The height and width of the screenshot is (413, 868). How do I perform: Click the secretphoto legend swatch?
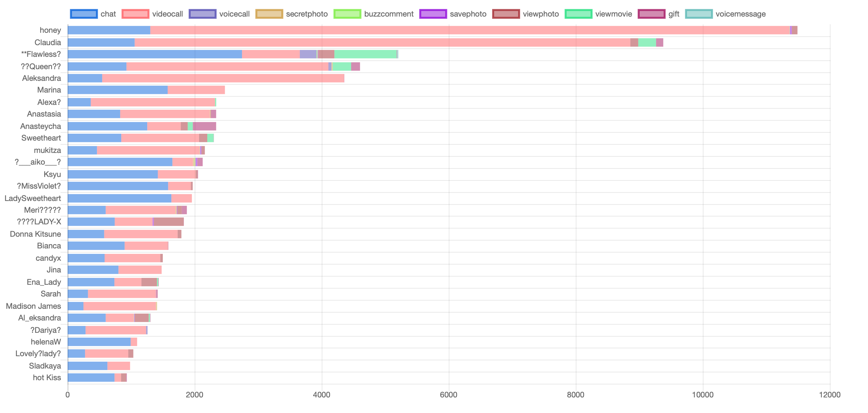point(269,14)
